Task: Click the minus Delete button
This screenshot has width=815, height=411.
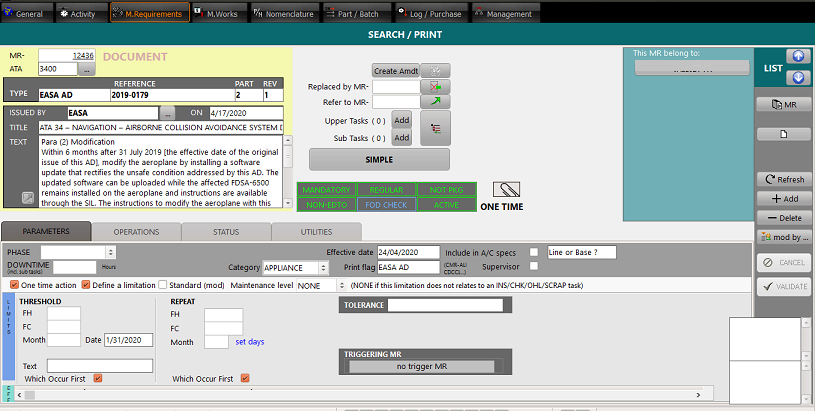Action: click(784, 218)
